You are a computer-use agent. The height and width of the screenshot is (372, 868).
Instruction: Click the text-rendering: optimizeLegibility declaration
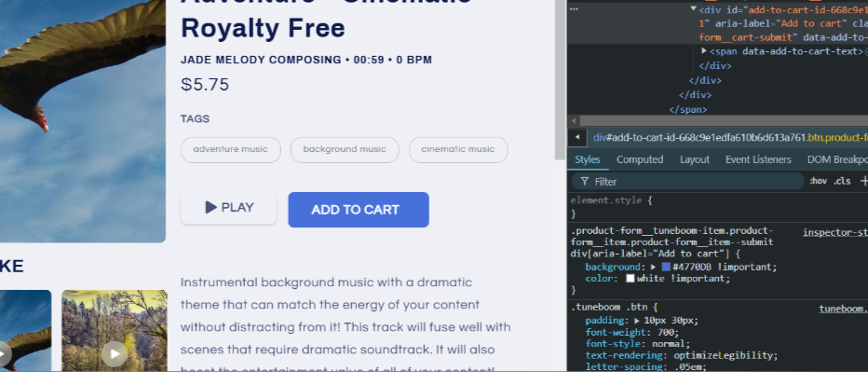[682, 355]
